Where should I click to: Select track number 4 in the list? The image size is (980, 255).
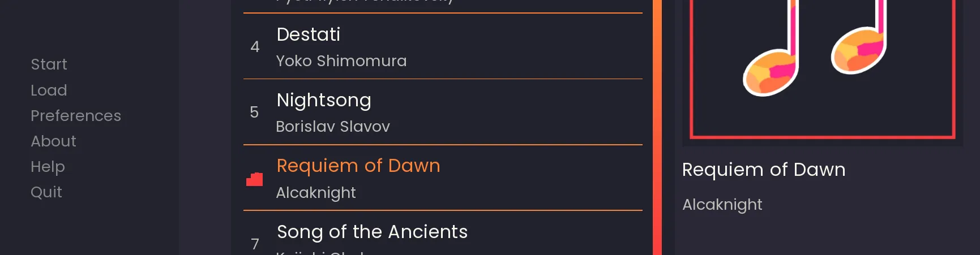(255, 46)
